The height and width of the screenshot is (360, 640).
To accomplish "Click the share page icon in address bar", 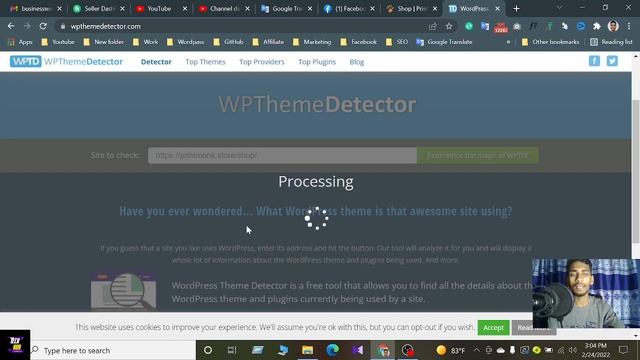I will click(433, 26).
